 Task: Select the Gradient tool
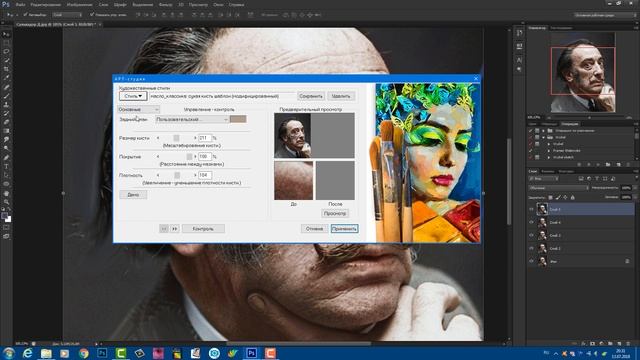coord(6,131)
